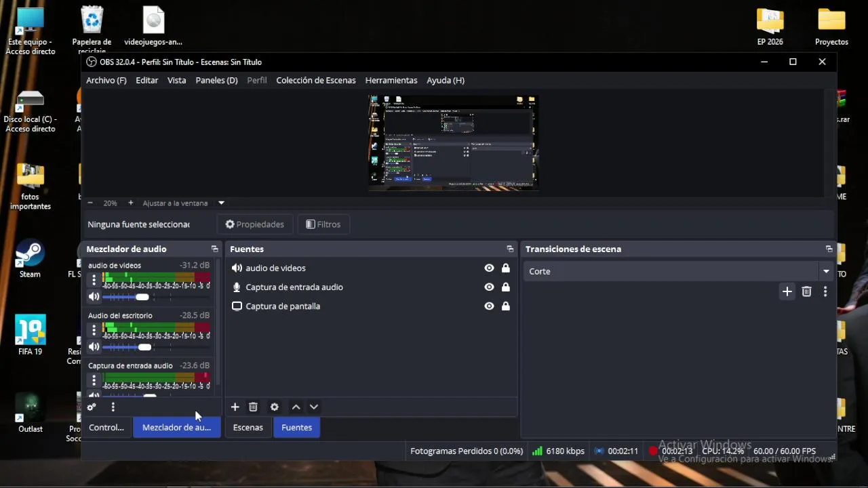Pop out the Transiciones de escena dock
This screenshot has width=868, height=488.
click(x=829, y=249)
